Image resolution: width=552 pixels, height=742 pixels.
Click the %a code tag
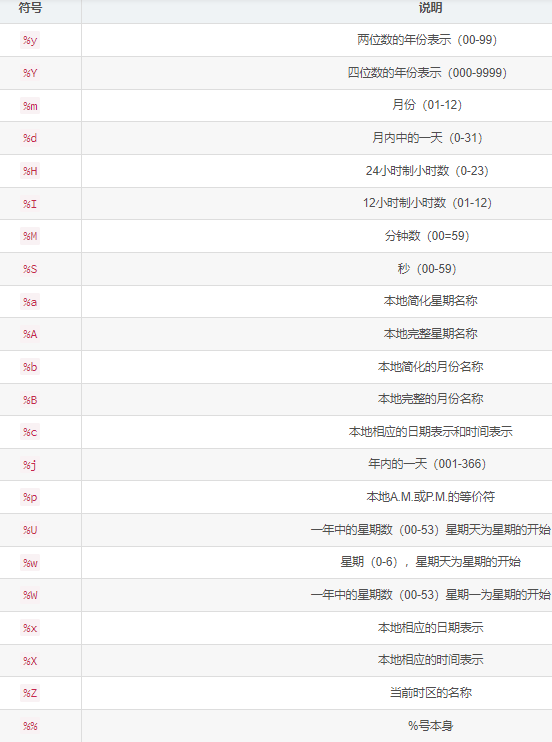point(30,301)
